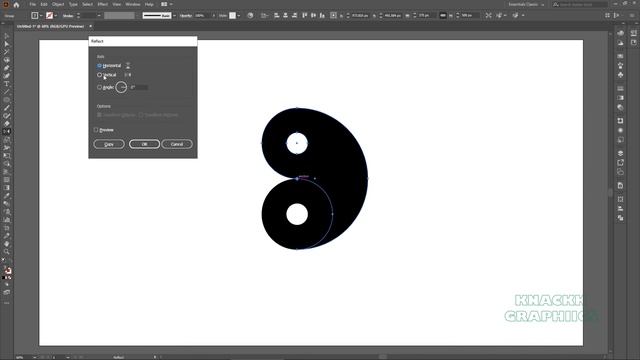Open the Symbols panel icon
Viewport: 640px width, 360px height.
tap(620, 75)
